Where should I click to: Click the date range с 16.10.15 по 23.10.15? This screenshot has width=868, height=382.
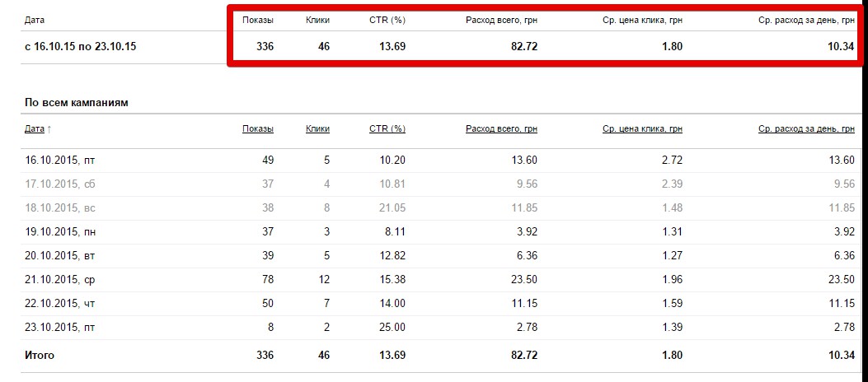tap(81, 47)
